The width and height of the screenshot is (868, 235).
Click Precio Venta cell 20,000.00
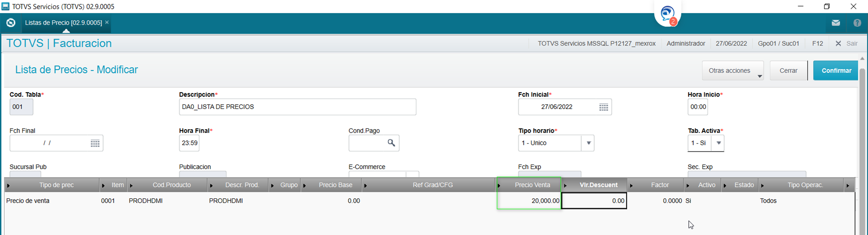coord(529,201)
